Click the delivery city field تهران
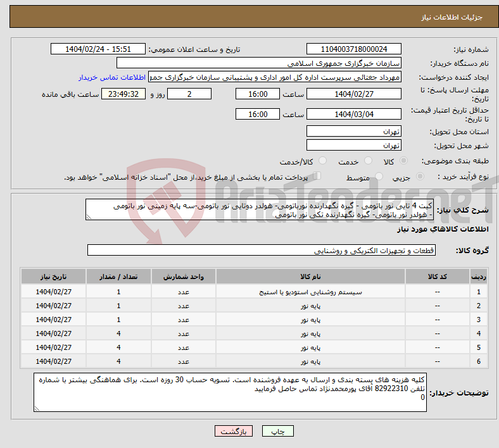The height and width of the screenshot is (448, 499). pyautogui.click(x=353, y=145)
